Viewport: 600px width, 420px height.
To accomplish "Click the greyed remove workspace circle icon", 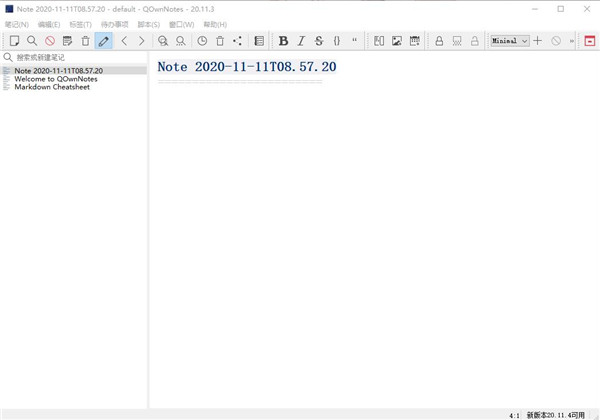I will pos(556,41).
